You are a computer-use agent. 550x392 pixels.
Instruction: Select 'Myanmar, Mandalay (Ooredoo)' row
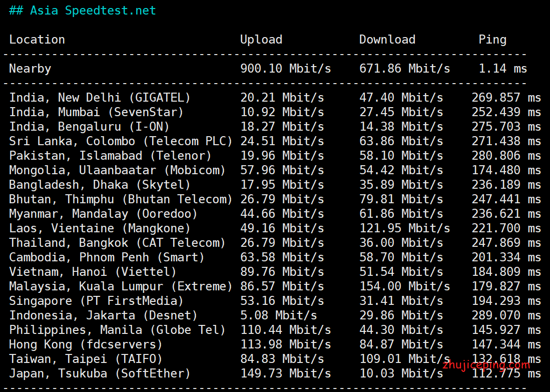click(x=275, y=214)
